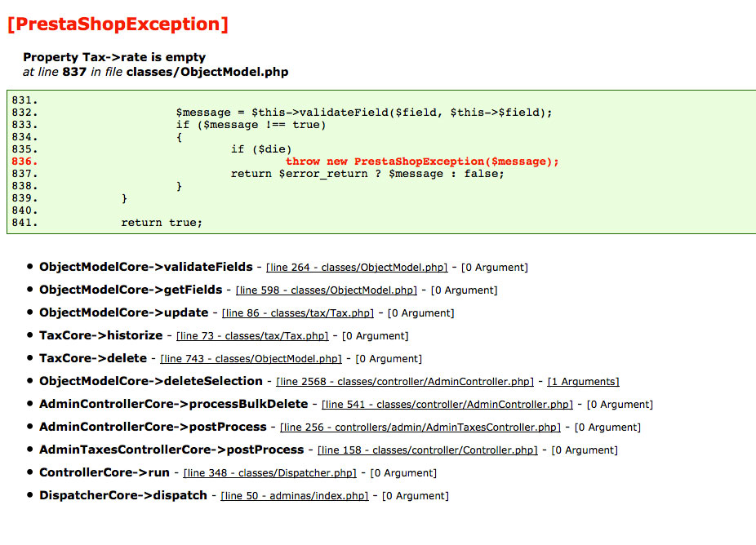
Task: Open link line 598 classes/ObjectModel.php
Action: [x=327, y=290]
